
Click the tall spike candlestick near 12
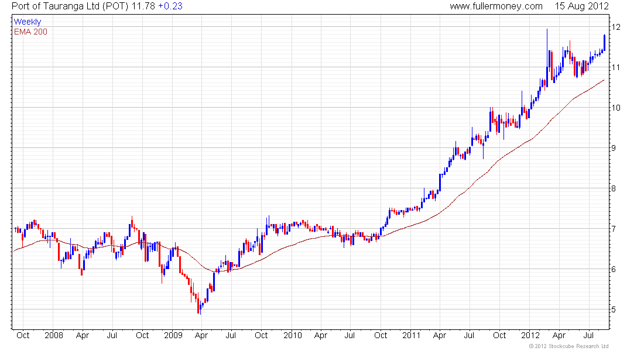[x=547, y=57]
